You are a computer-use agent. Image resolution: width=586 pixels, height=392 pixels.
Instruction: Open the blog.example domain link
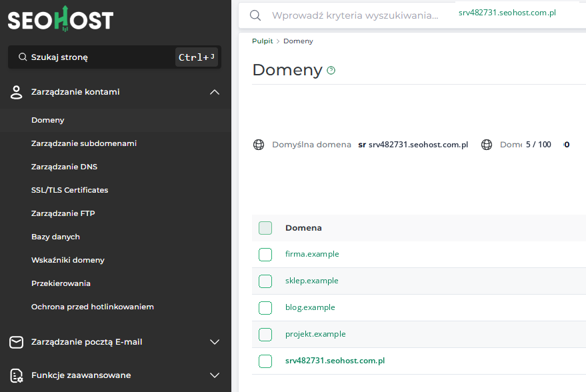click(310, 307)
